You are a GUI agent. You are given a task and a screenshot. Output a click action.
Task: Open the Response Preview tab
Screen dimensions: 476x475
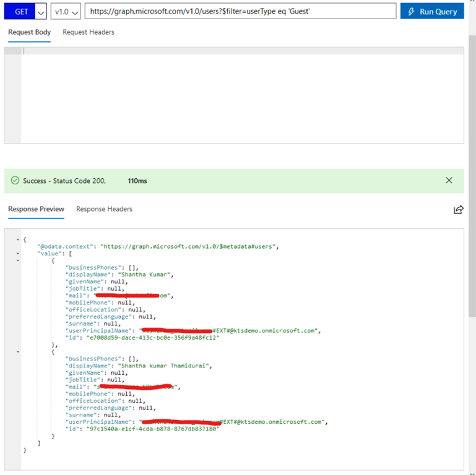click(36, 209)
